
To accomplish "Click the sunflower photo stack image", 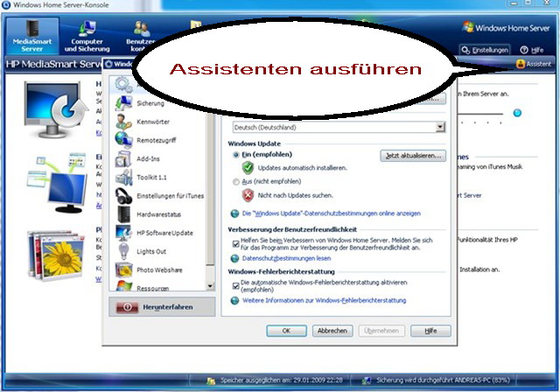I will pyautogui.click(x=56, y=255).
